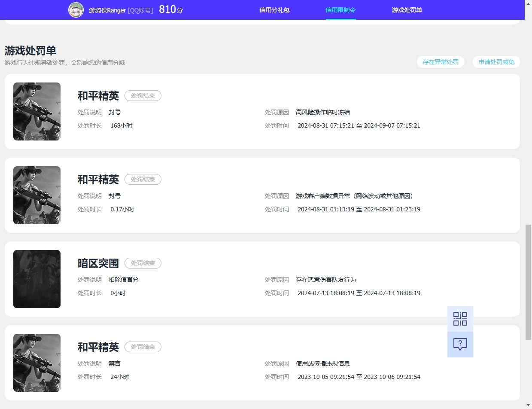Open the QR code floating icon
Viewport: 532px width, 409px height.
(460, 319)
